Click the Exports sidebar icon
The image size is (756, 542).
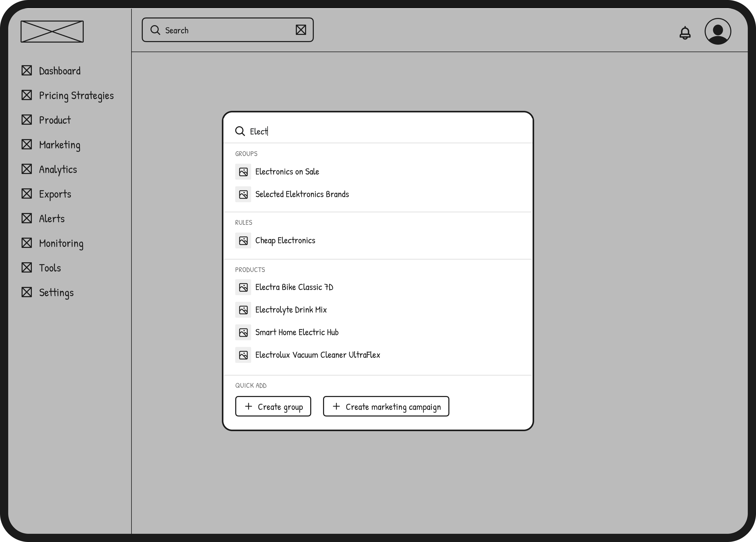[27, 193]
